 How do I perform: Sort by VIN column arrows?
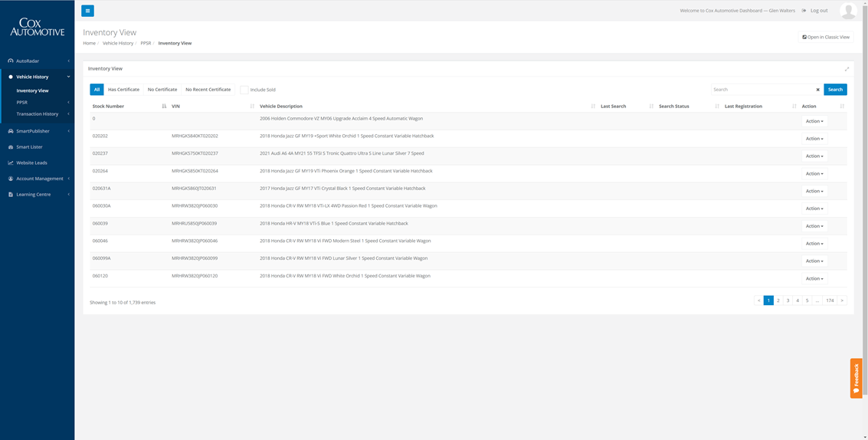point(252,107)
